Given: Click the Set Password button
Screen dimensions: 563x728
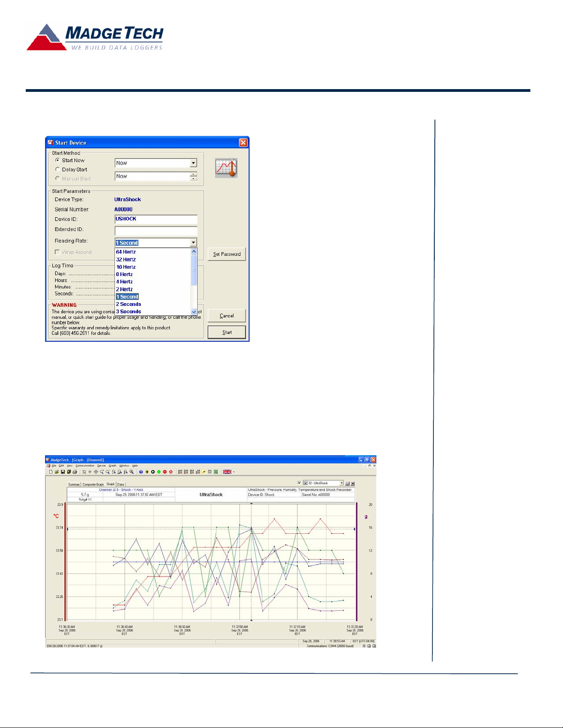Looking at the screenshot, I should [x=227, y=254].
